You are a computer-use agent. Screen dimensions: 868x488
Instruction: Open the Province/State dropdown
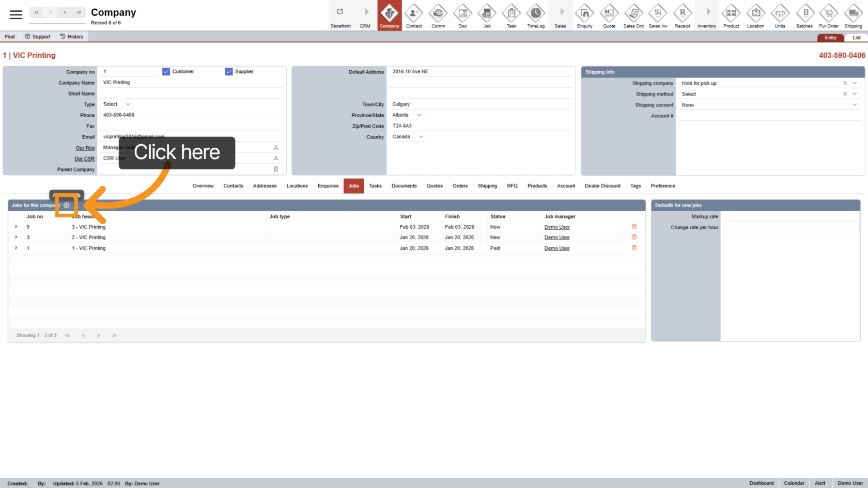click(x=407, y=115)
